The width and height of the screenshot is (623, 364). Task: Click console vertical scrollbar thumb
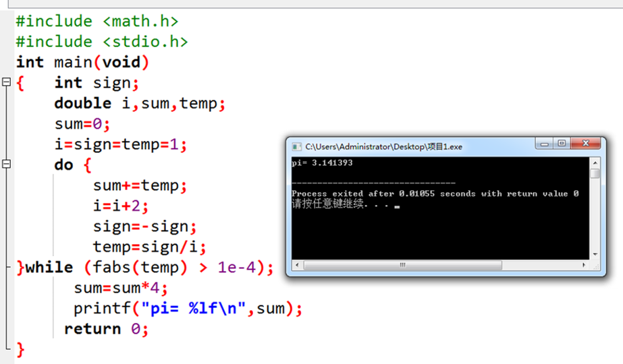(x=595, y=173)
